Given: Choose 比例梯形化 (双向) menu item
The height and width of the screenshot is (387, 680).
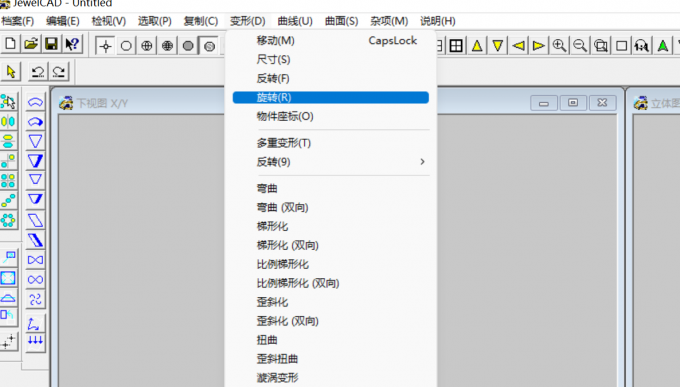Looking at the screenshot, I should 331,283.
